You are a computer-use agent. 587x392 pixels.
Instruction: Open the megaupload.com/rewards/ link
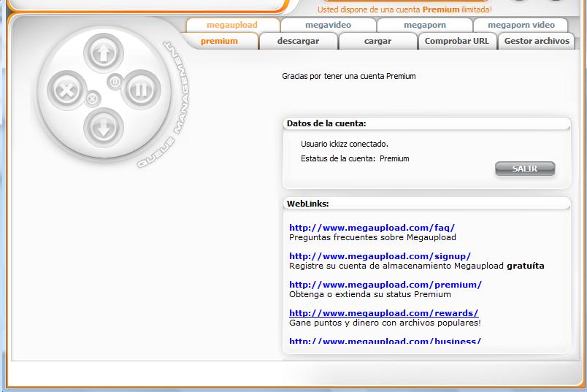383,313
